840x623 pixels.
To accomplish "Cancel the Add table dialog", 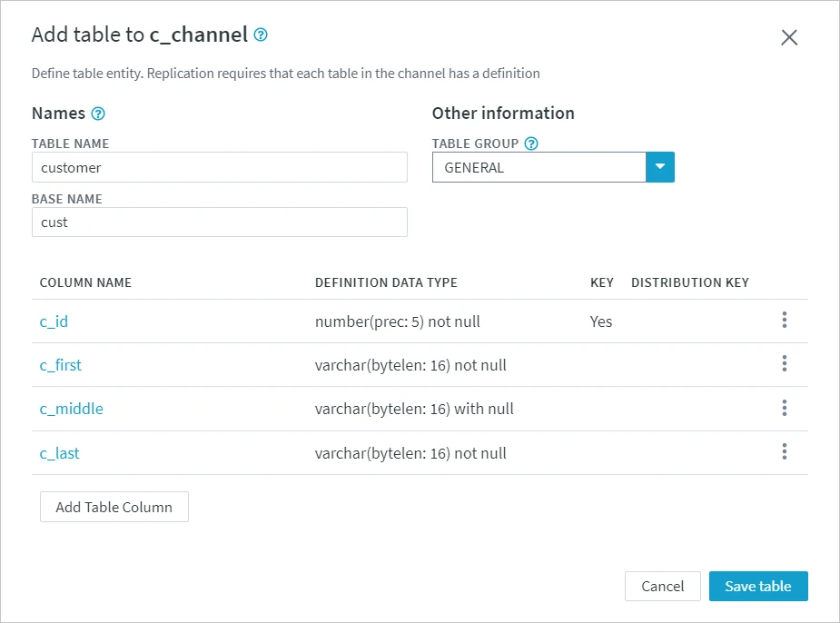I will click(x=662, y=586).
